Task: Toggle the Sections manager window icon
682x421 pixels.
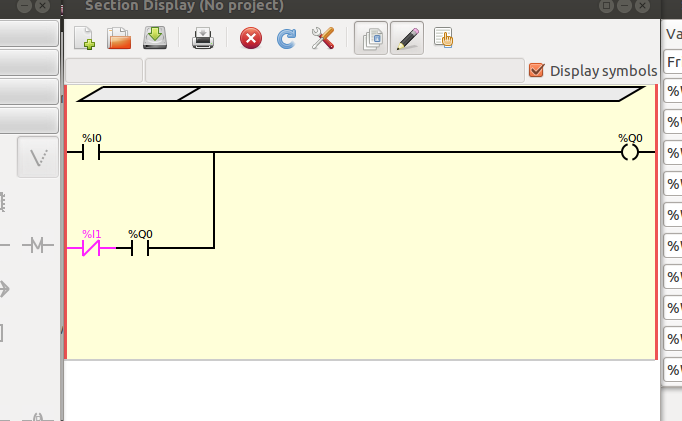Action: point(371,38)
